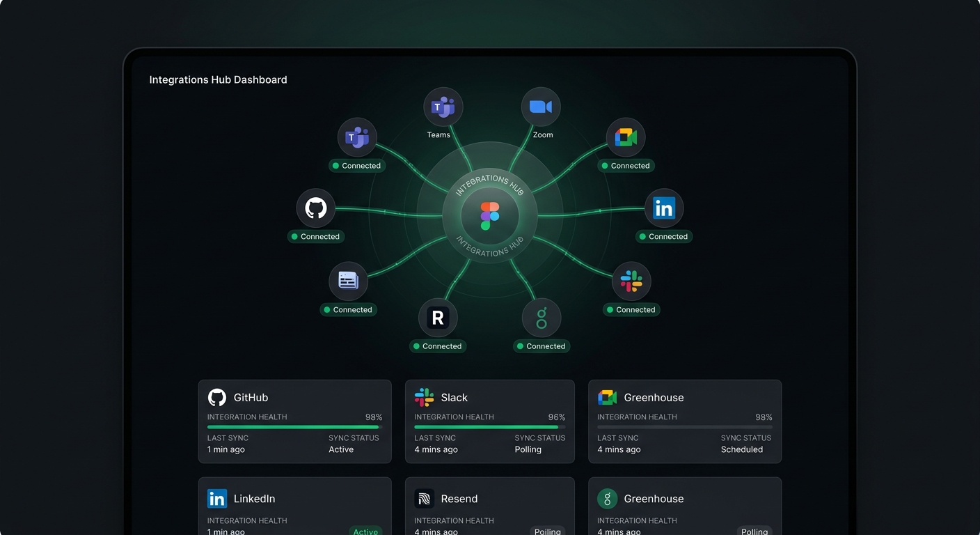Image resolution: width=980 pixels, height=535 pixels.
Task: Select the Slack node in the hub
Action: click(631, 282)
